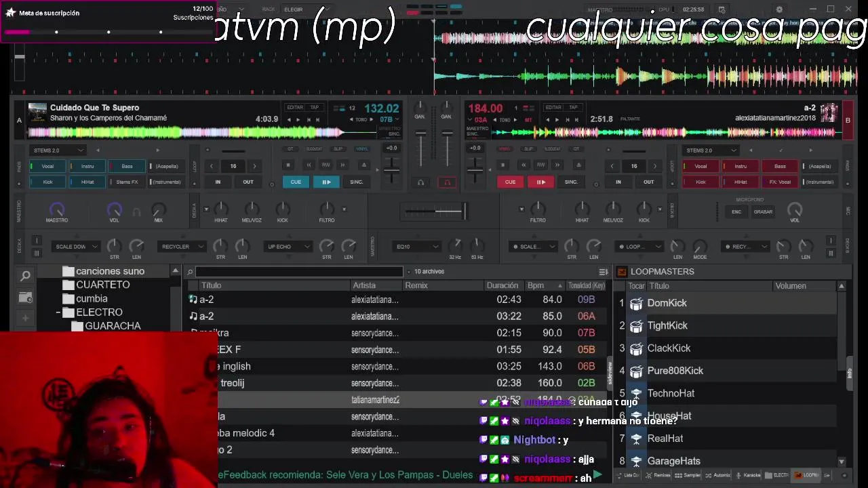This screenshot has height=488, width=868.
Task: Sort the track list by Bpm column
Action: [545, 285]
